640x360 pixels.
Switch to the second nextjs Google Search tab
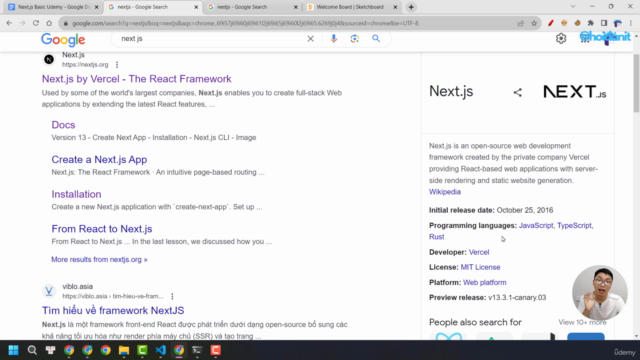click(x=253, y=7)
